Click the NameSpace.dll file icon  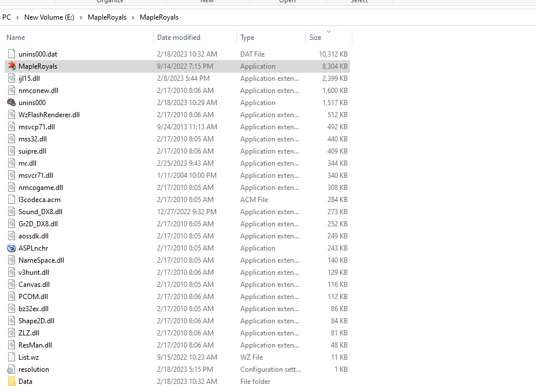(12, 260)
